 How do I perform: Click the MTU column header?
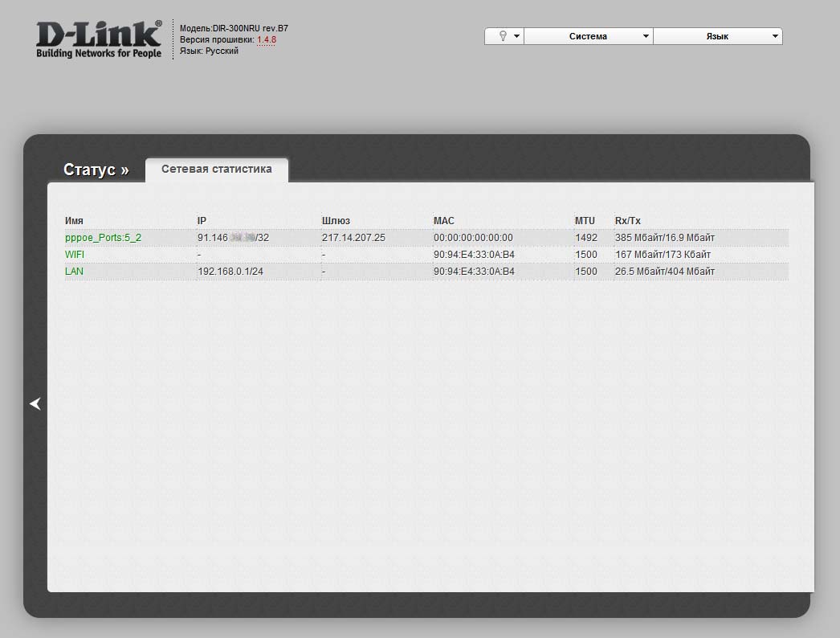[585, 221]
